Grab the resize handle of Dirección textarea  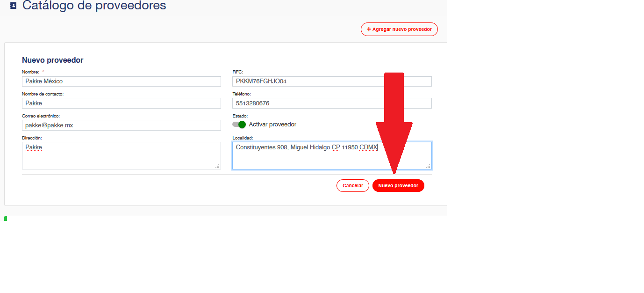(x=217, y=166)
